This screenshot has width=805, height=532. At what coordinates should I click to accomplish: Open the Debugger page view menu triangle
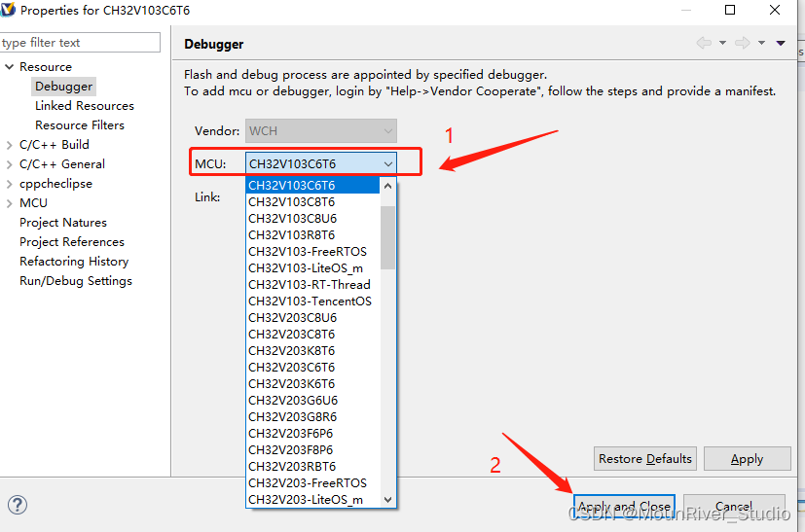(781, 43)
